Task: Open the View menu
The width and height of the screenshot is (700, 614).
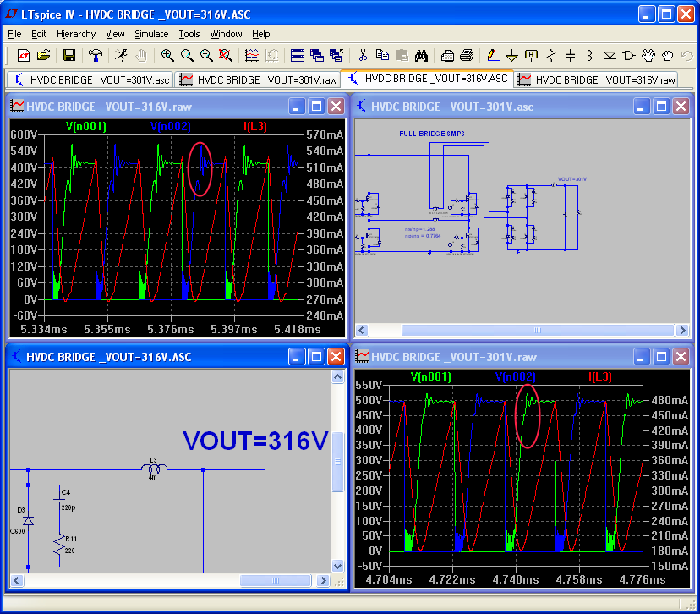Action: tap(115, 34)
